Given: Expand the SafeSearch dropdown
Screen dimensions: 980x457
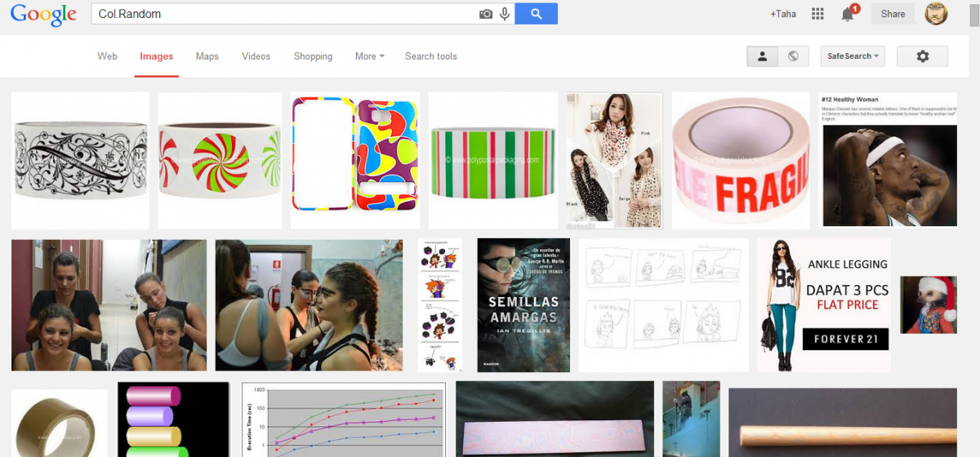Looking at the screenshot, I should point(853,56).
